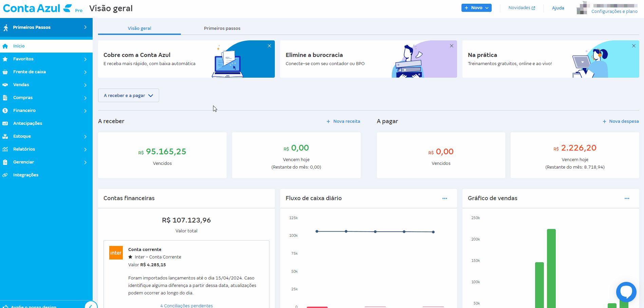Expand the Primeiros Passos sidebar chevron
The height and width of the screenshot is (308, 644).
pyautogui.click(x=85, y=27)
